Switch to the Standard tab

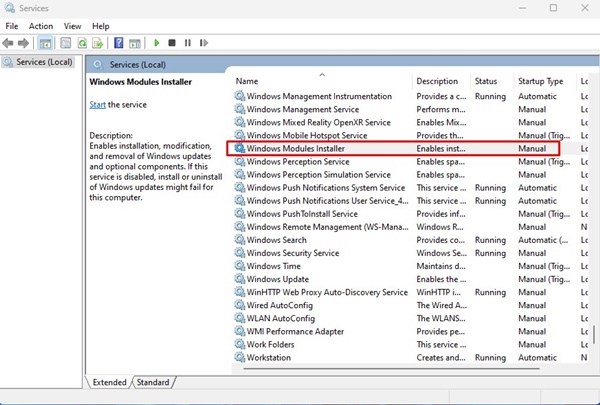[x=153, y=382]
